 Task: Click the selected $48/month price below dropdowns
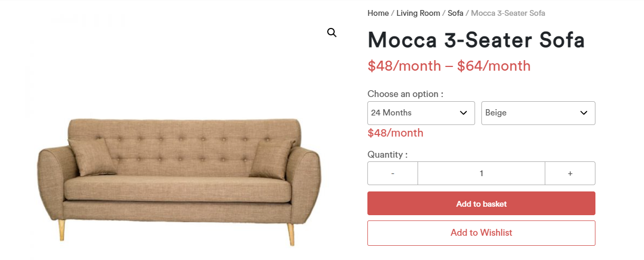(395, 133)
